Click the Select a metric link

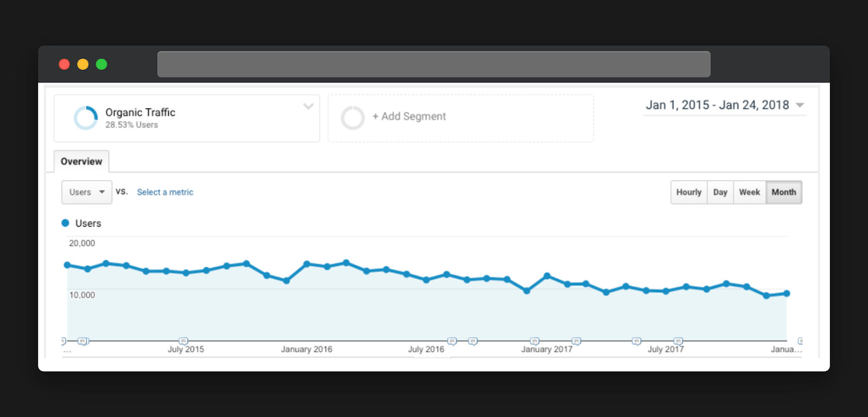pyautogui.click(x=165, y=193)
